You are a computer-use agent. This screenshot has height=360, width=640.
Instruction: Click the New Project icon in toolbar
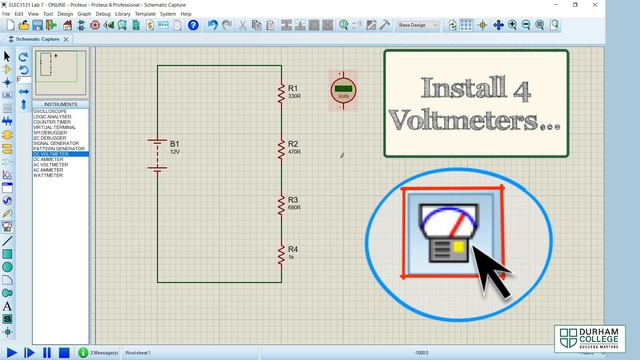10,25
